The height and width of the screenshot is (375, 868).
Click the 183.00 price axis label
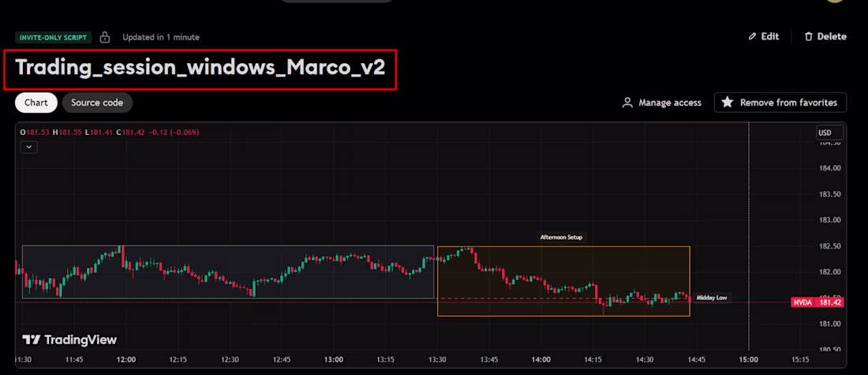[x=830, y=220]
